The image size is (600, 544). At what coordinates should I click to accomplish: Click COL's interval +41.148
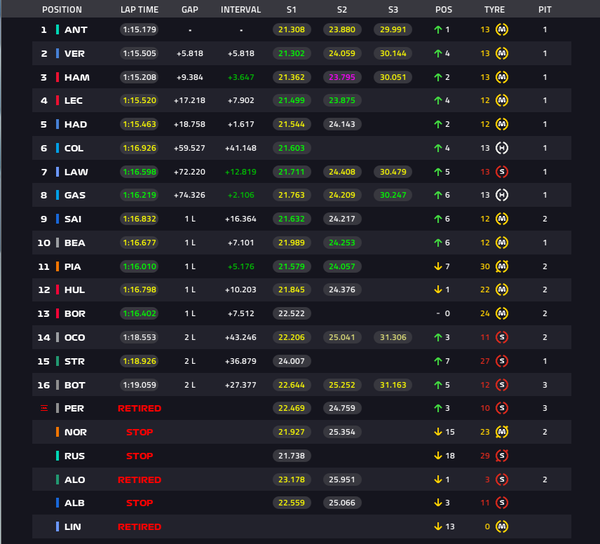click(x=241, y=148)
